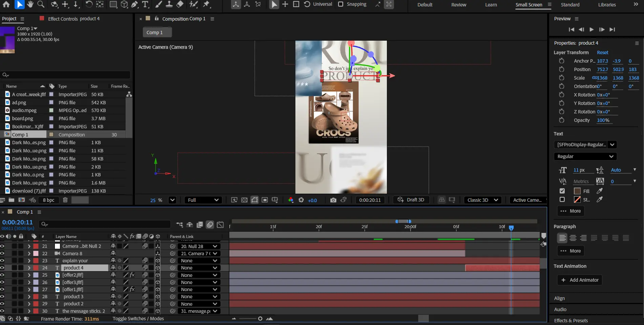Choose the Rotation tool
Screen dimensions: 644x325
(89, 4)
